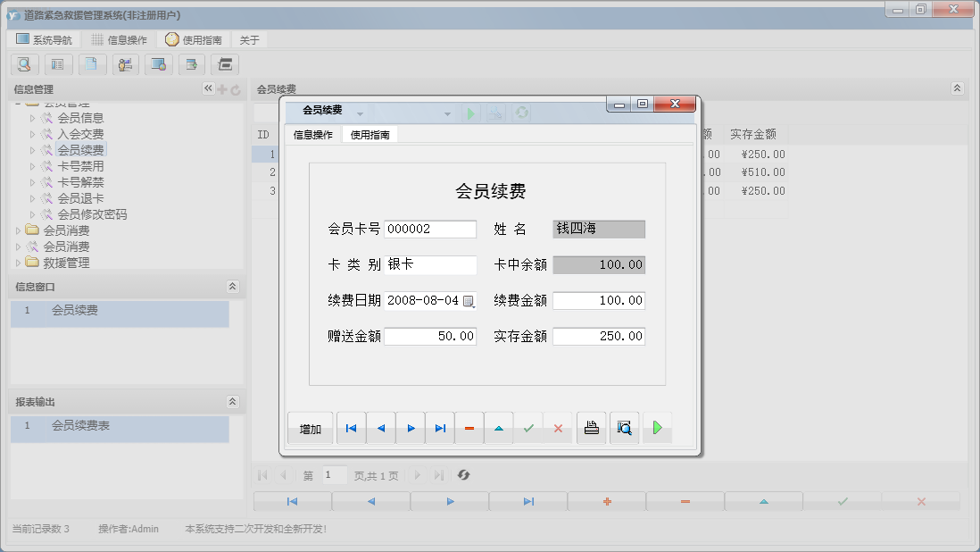This screenshot has width=980, height=552.
Task: Click the 会员卡号 input field
Action: pyautogui.click(x=430, y=229)
